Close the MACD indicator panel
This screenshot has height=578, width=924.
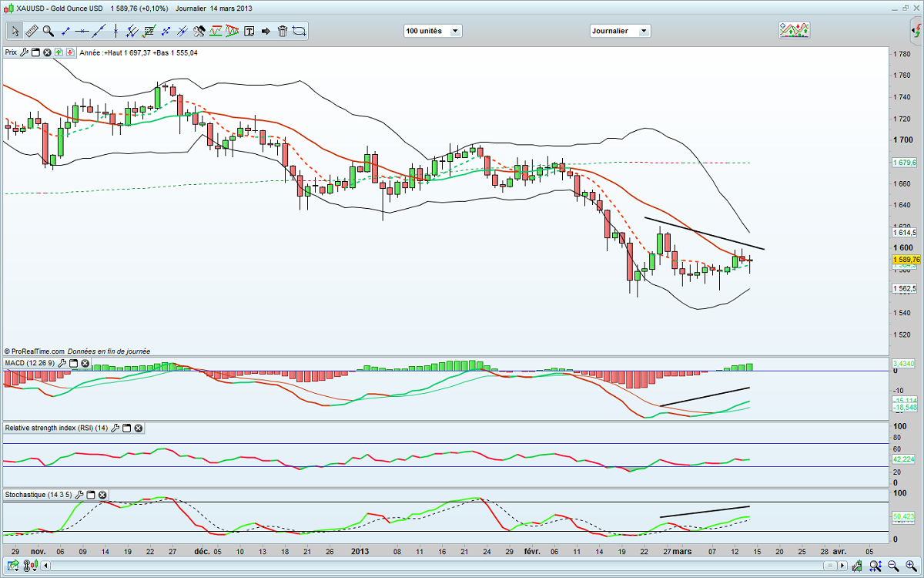(x=85, y=363)
